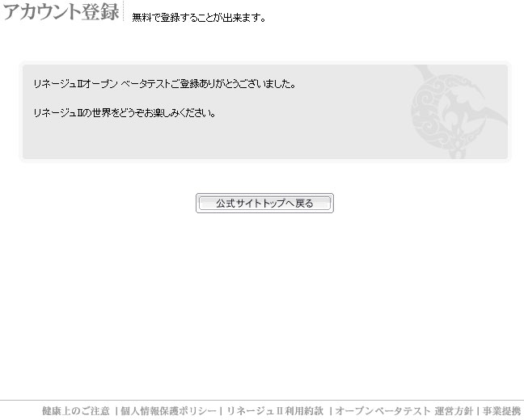Open the 個人情報保護ポリシー footer link
524x420 pixels.
tap(168, 410)
